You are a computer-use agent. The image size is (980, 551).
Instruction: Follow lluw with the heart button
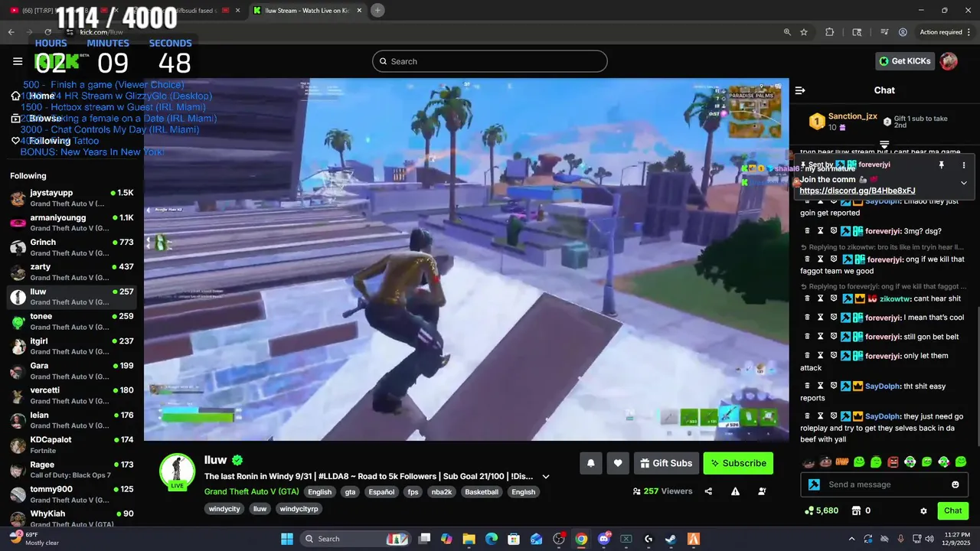pyautogui.click(x=618, y=463)
